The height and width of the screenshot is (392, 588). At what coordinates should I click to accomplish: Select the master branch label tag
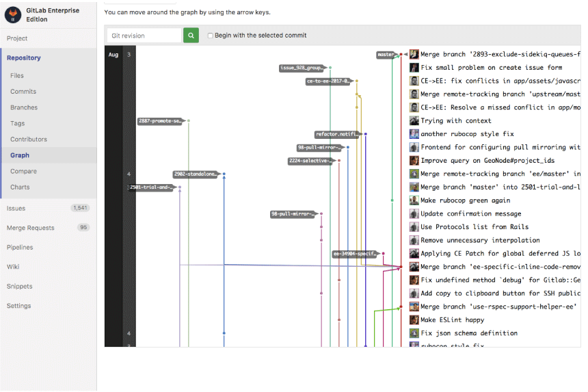[x=386, y=55]
